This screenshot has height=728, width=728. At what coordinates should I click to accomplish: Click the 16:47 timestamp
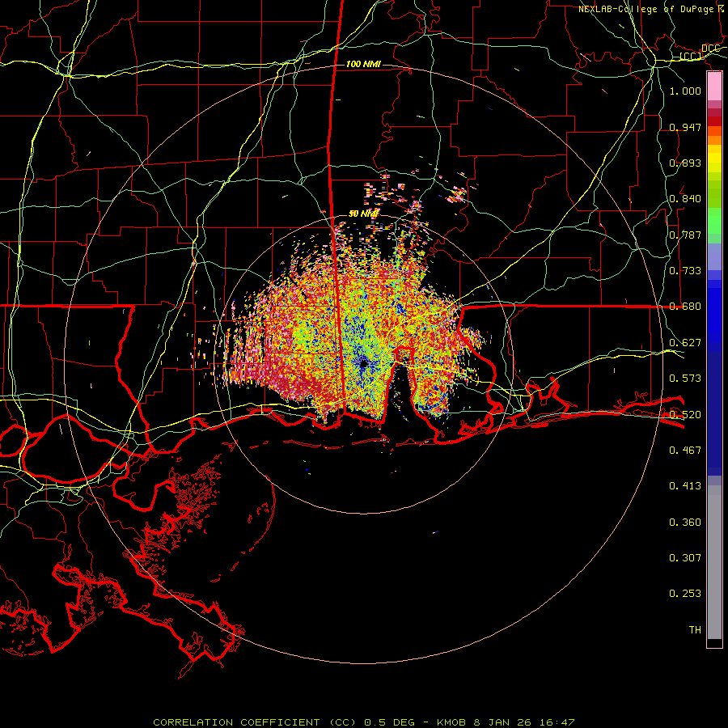pyautogui.click(x=557, y=722)
